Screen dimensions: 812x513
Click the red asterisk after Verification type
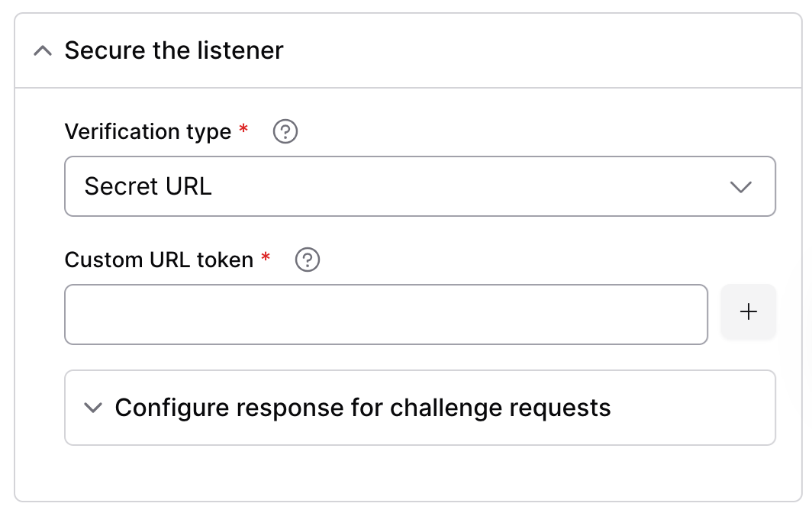point(243,128)
